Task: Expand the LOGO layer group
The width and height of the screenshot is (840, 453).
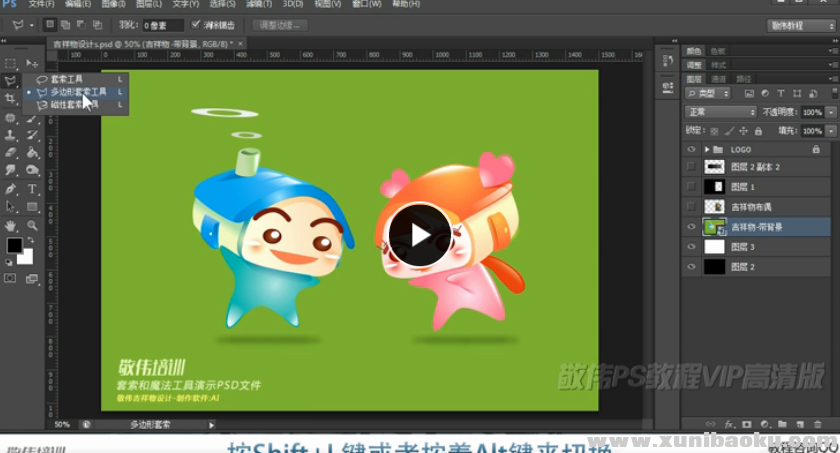Action: click(707, 149)
